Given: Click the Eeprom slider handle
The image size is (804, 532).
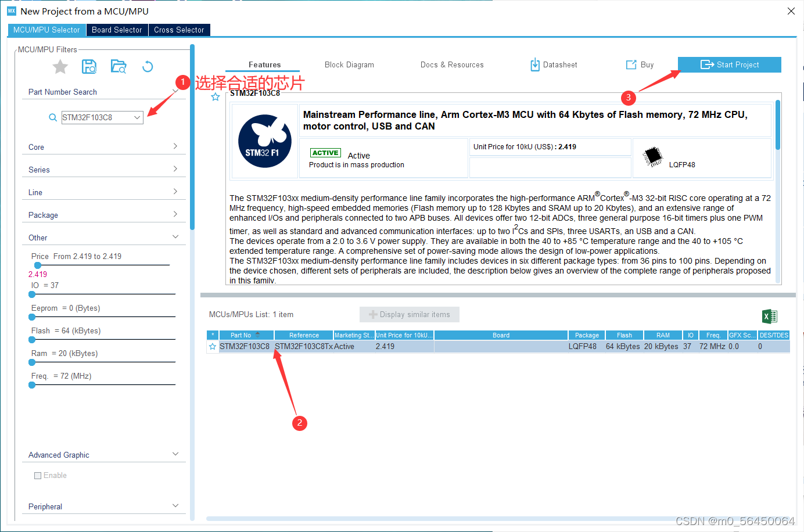Looking at the screenshot, I should click(32, 317).
